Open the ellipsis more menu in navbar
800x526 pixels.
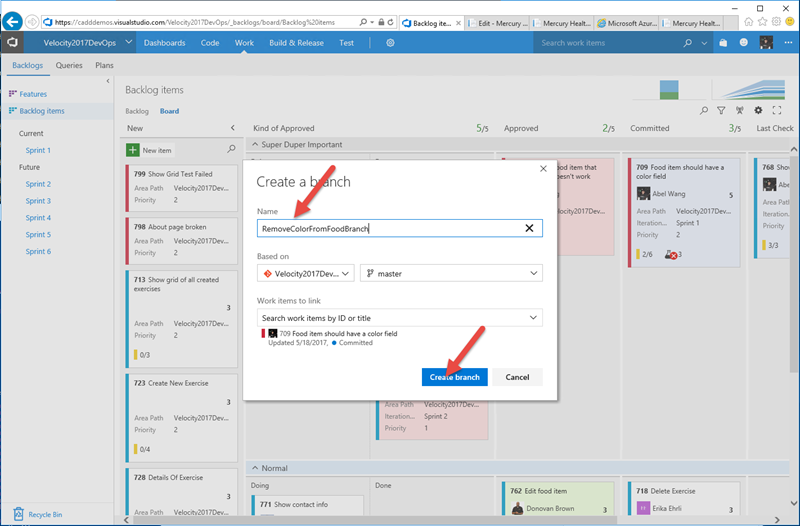(788, 43)
